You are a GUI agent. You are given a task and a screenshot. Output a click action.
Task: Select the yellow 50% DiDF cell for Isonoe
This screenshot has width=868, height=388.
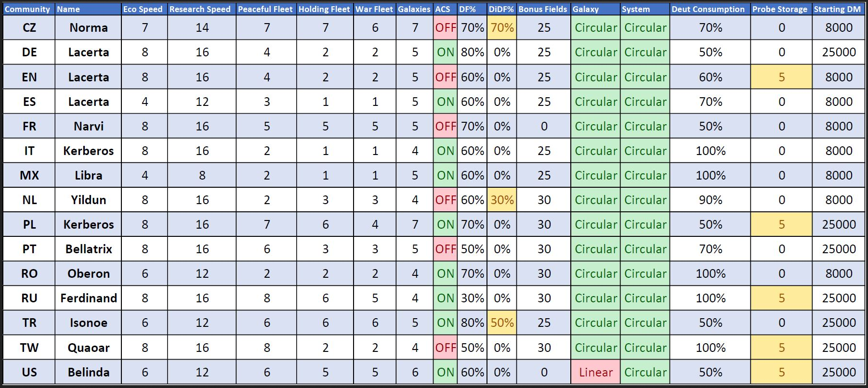pos(502,323)
